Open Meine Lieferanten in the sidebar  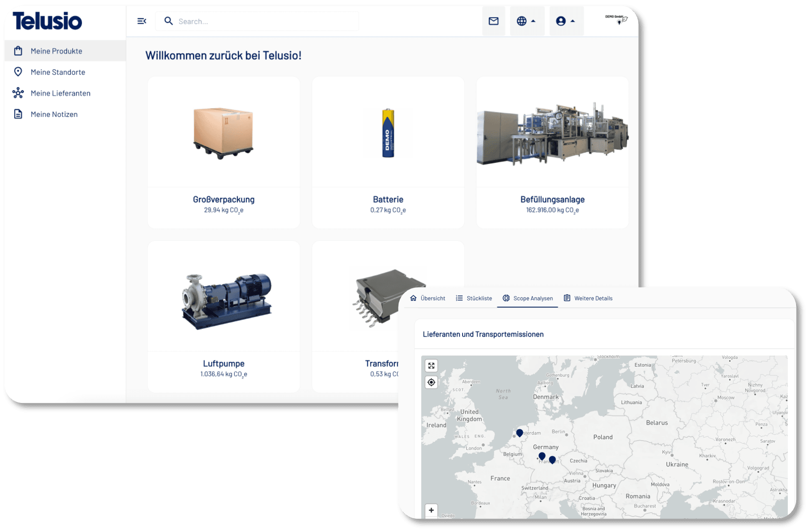click(x=65, y=93)
